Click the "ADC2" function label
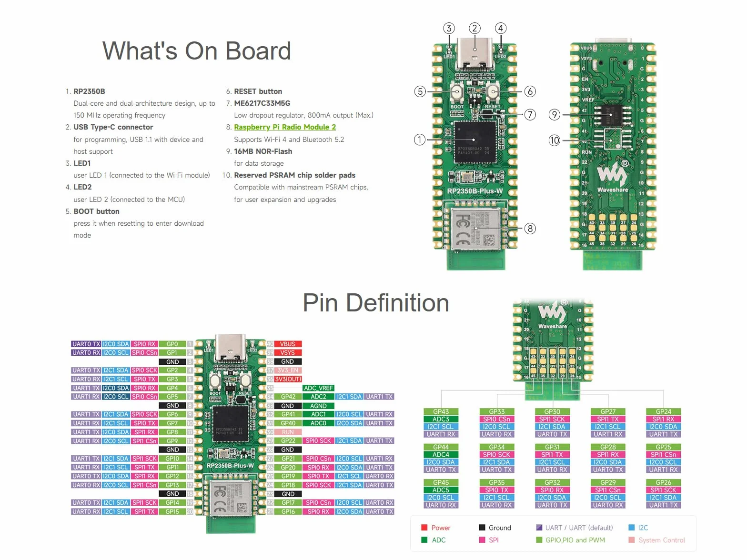 point(318,397)
